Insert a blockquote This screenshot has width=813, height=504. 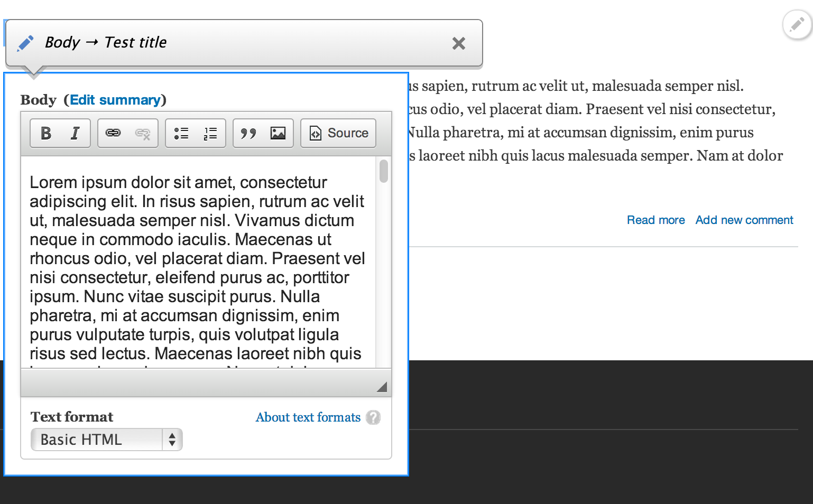[248, 133]
